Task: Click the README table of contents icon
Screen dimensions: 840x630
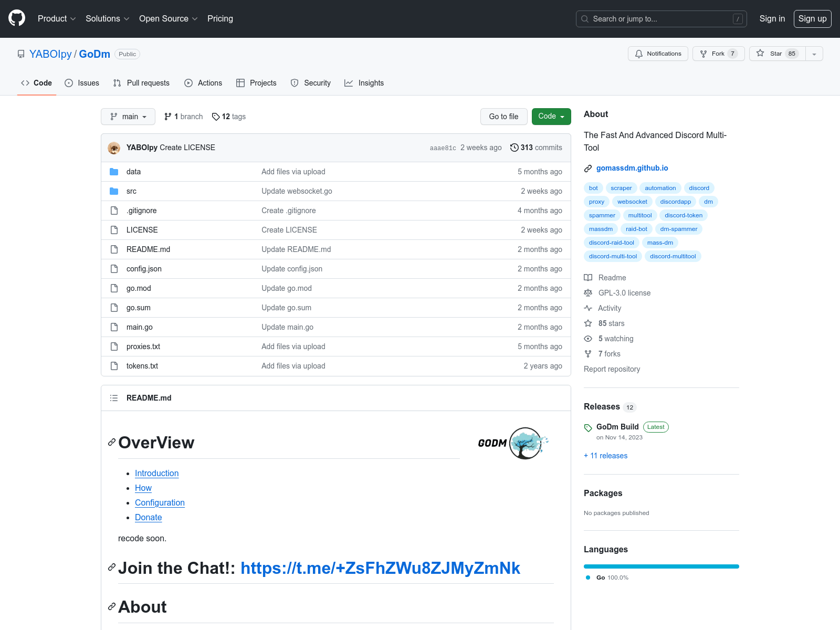Action: (114, 398)
